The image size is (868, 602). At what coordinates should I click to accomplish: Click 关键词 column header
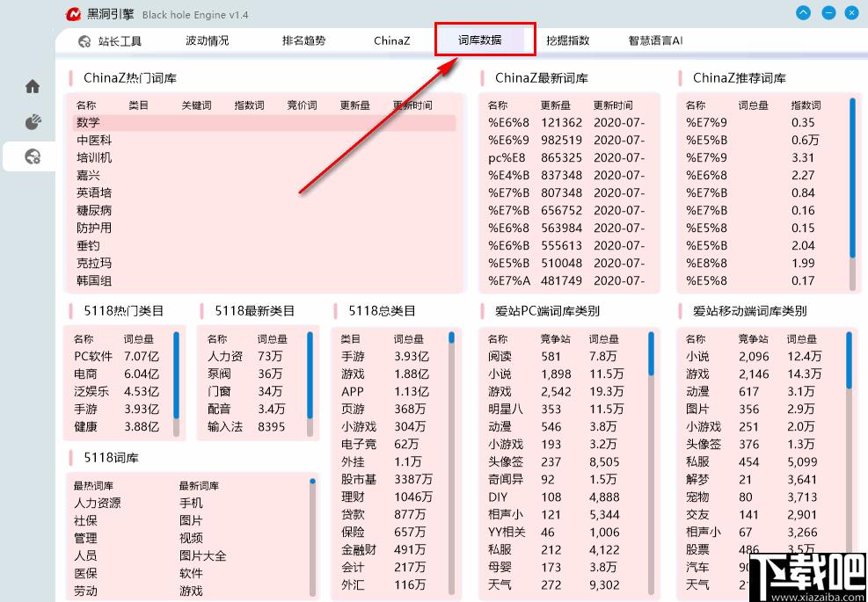pyautogui.click(x=196, y=105)
